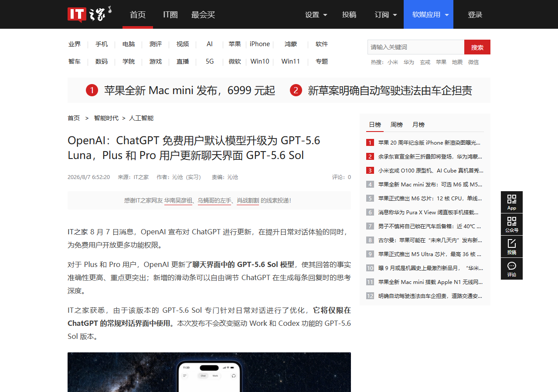
Task: Open the 微软 category
Action: tap(235, 61)
